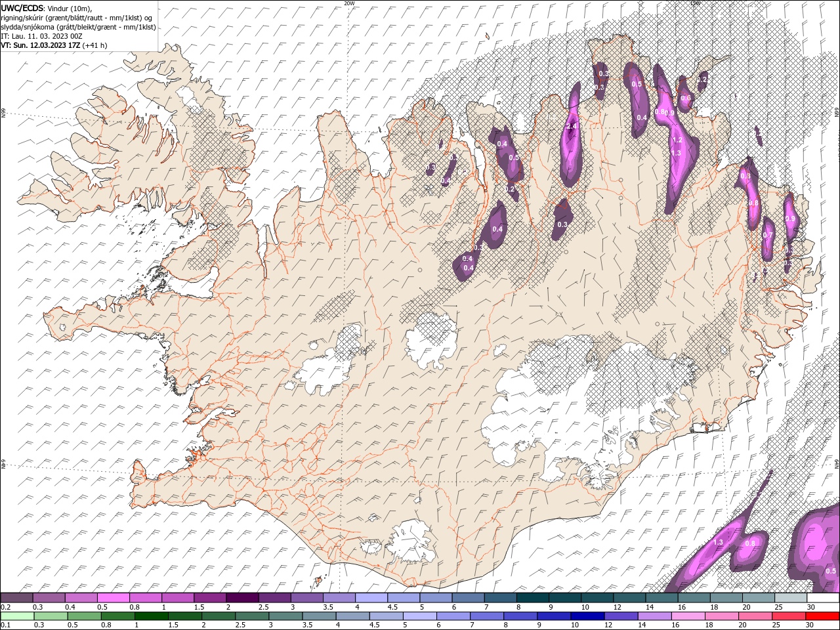The image size is (840, 630).
Task: Select the lavender 4 swatch in top legend
Action: click(371, 598)
